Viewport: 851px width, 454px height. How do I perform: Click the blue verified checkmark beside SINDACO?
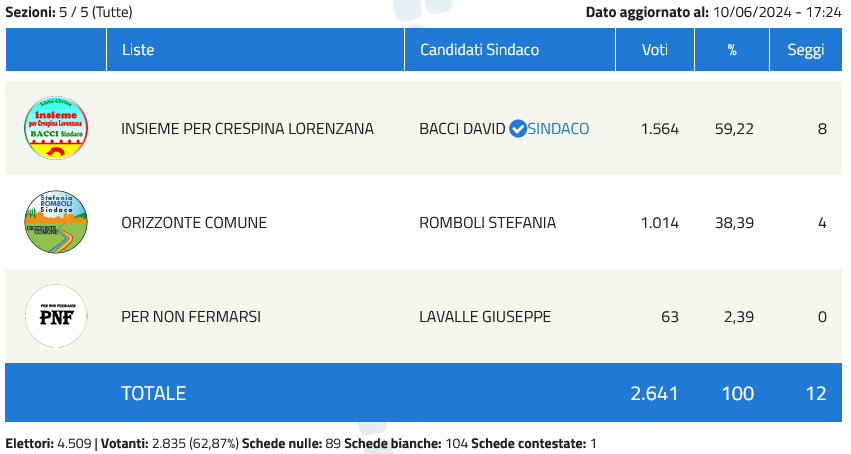coord(518,129)
